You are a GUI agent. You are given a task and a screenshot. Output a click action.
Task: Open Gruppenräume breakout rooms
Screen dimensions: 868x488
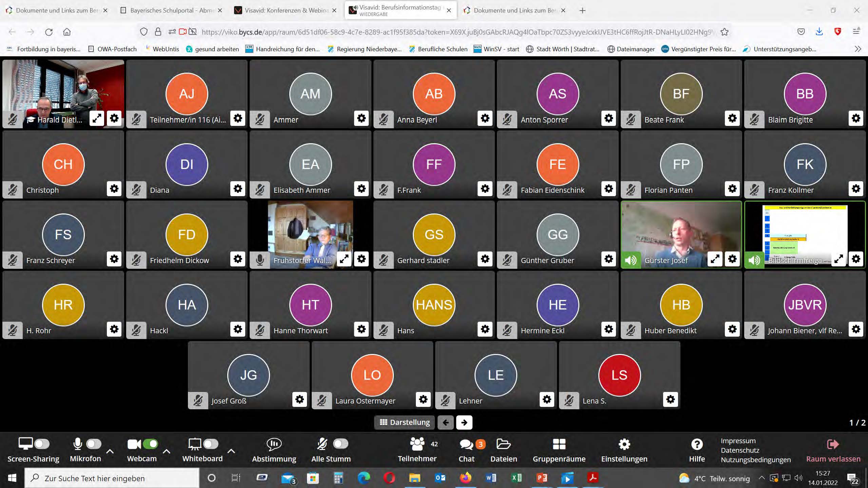pyautogui.click(x=559, y=450)
